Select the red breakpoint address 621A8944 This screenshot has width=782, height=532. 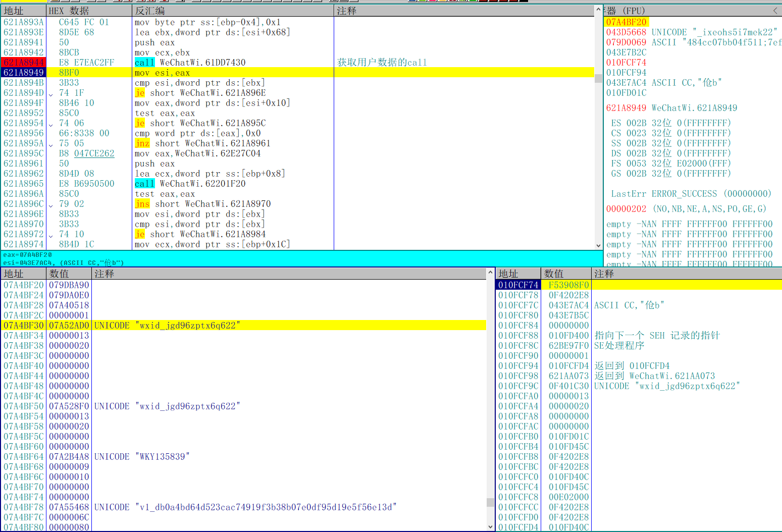point(23,63)
